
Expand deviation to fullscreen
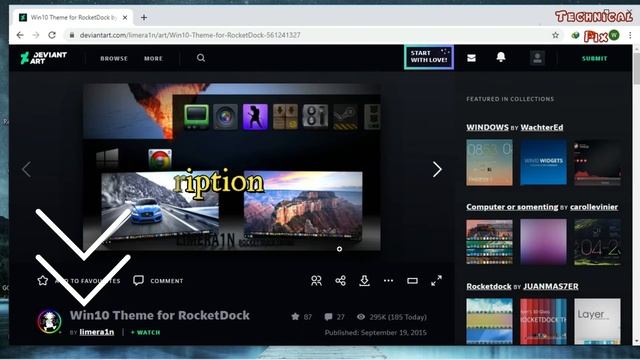(436, 280)
